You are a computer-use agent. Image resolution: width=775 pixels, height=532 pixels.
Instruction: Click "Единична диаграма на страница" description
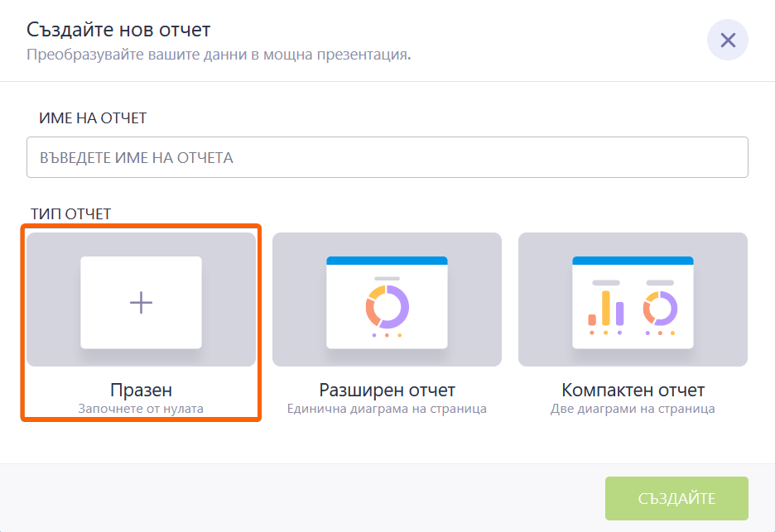[x=387, y=409]
